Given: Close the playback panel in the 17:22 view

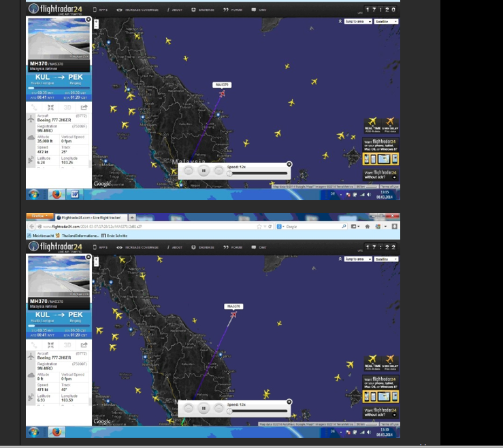Looking at the screenshot, I should (289, 402).
